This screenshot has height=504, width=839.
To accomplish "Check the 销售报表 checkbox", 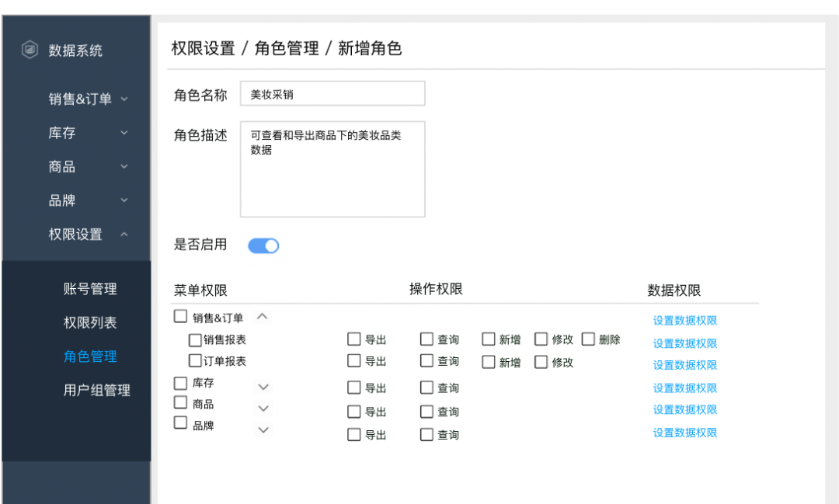I will (x=193, y=339).
